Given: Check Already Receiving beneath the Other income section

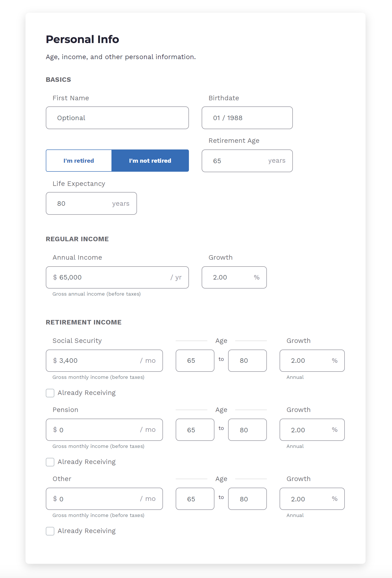Looking at the screenshot, I should coord(50,531).
